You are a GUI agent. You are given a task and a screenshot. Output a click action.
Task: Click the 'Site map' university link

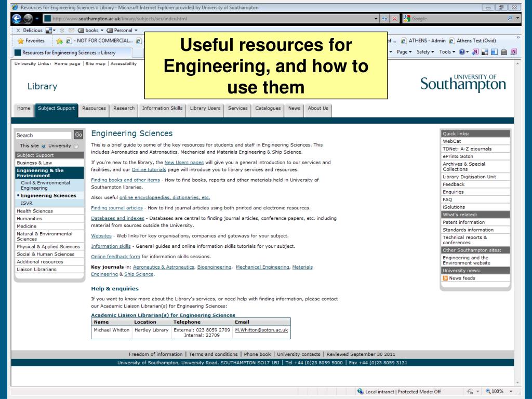(96, 63)
